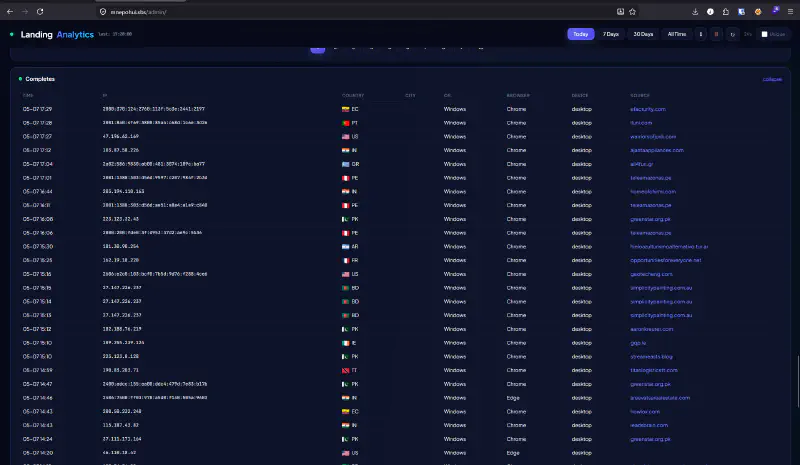Click the Edge browser cell in 14:20 row
The height and width of the screenshot is (465, 800).
pyautogui.click(x=513, y=453)
